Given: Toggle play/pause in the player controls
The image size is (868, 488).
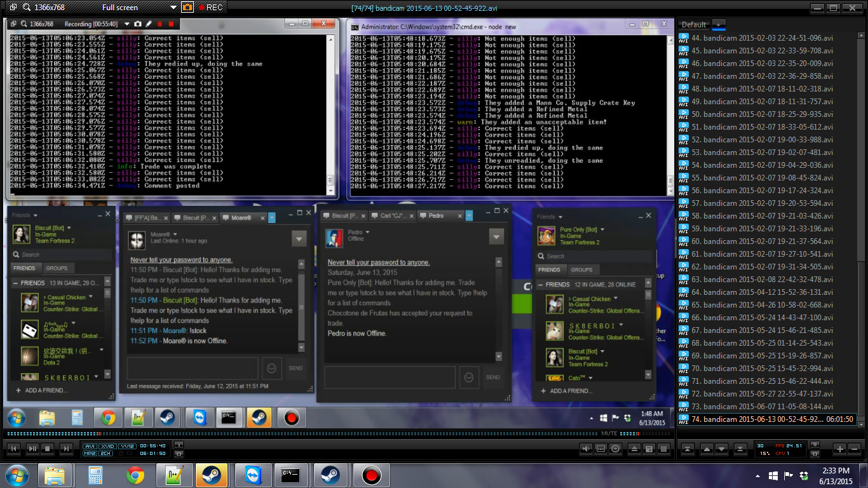Looking at the screenshot, I should click(32, 449).
